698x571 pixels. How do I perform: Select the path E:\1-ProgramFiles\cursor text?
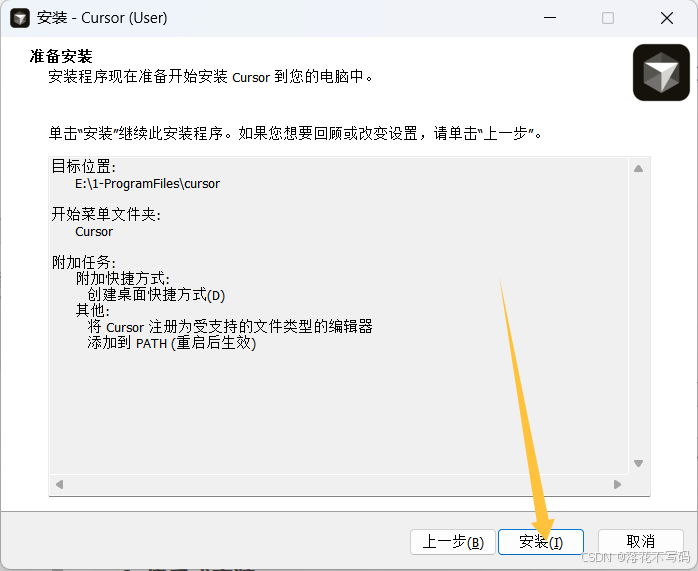(x=147, y=184)
